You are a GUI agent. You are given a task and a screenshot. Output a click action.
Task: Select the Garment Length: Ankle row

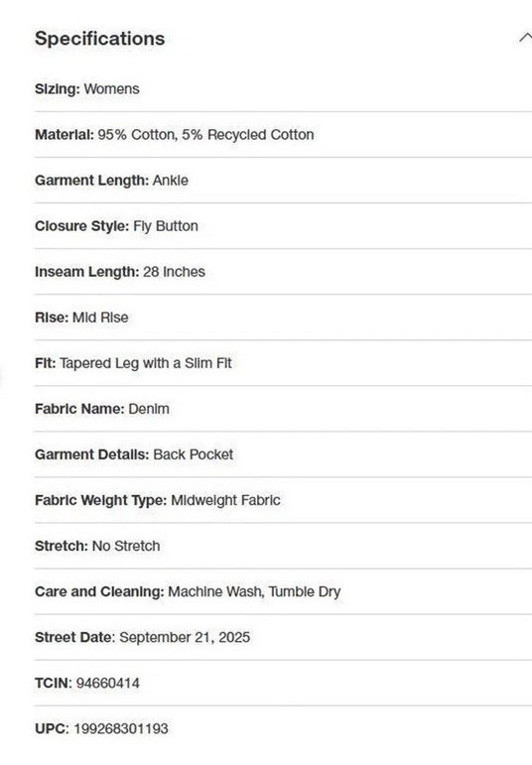283,181
